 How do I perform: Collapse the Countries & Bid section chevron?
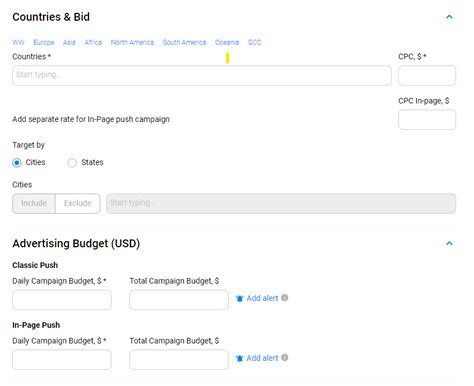pyautogui.click(x=449, y=17)
